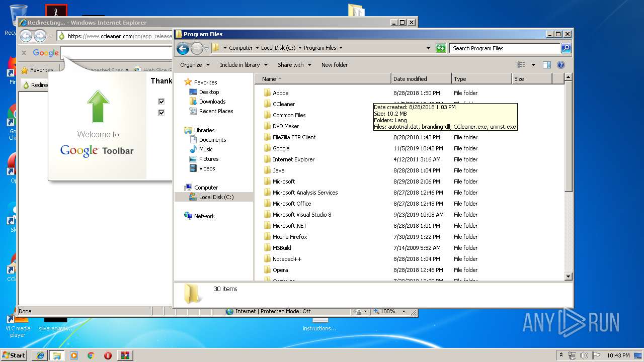Close Google Toolbar with X icon
The image size is (644, 362).
(x=24, y=53)
